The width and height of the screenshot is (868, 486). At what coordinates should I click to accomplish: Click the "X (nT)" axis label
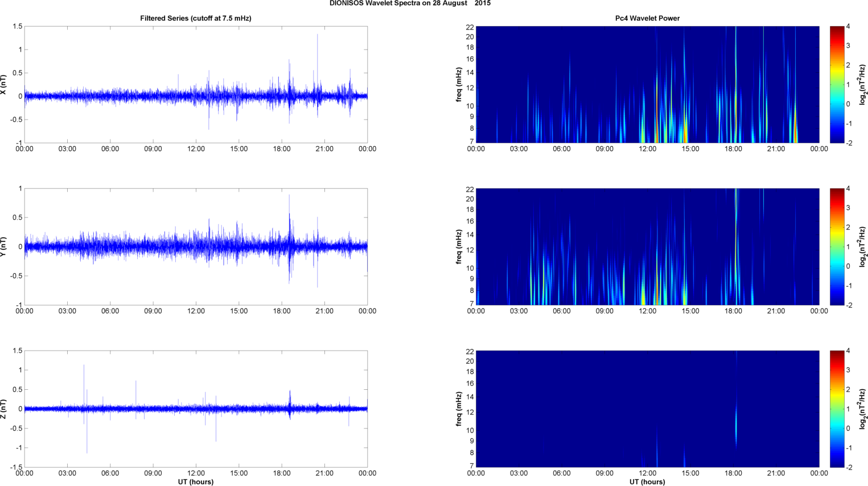point(4,84)
